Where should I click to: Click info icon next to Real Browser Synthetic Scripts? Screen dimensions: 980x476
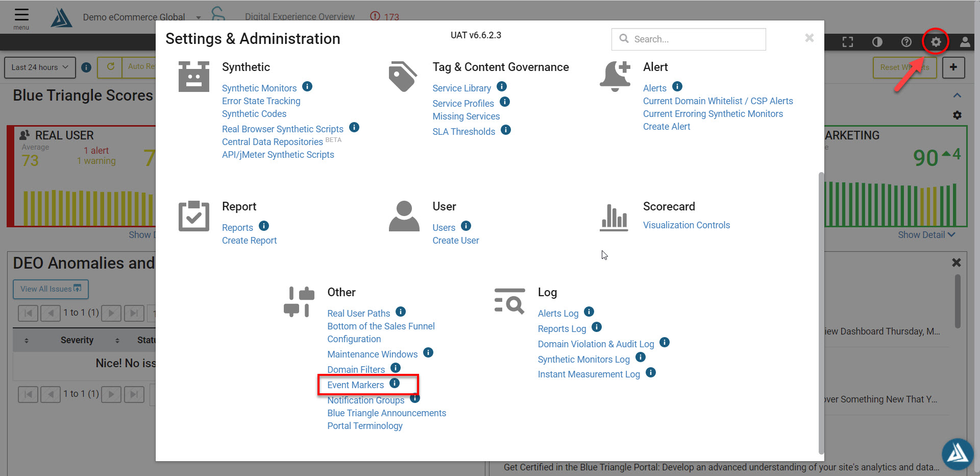pyautogui.click(x=354, y=127)
